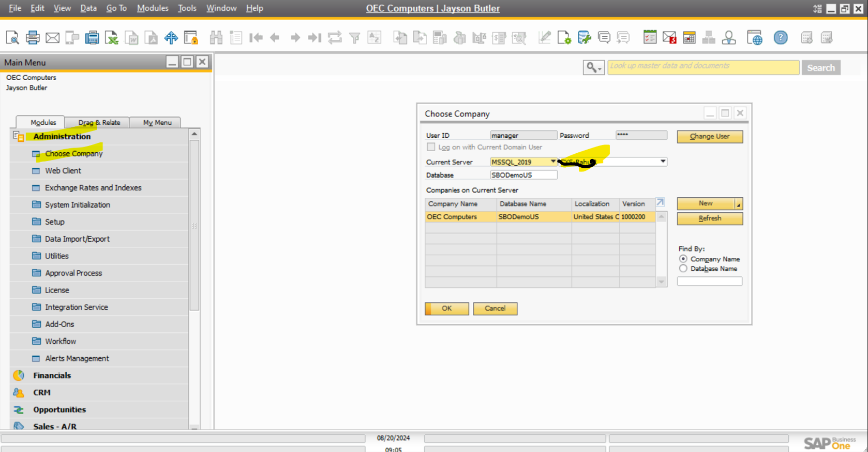This screenshot has height=452, width=868.
Task: Send document via the Email envelope icon
Action: coord(52,37)
